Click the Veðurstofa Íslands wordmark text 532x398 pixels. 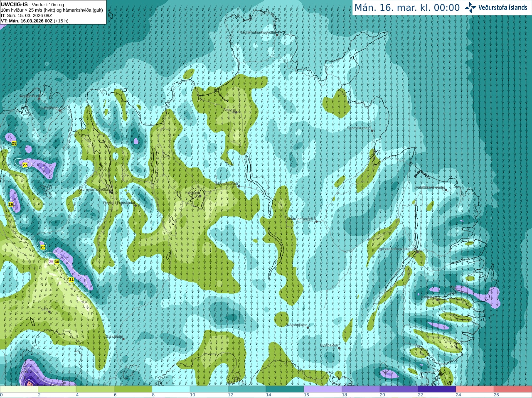tap(502, 7)
